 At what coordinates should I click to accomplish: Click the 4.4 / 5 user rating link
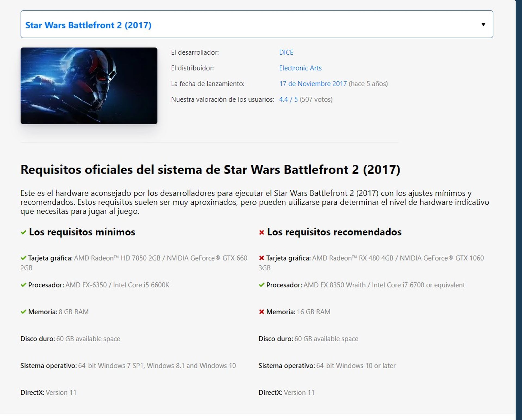pyautogui.click(x=288, y=99)
